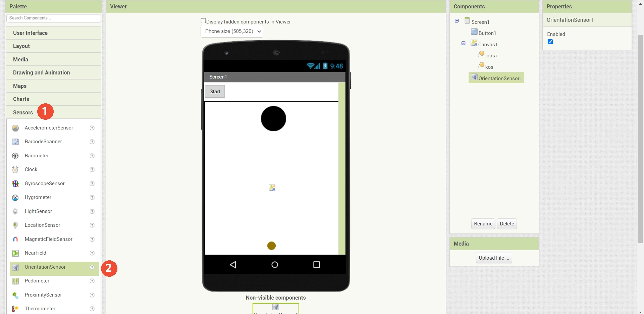This screenshot has height=314, width=644.
Task: Click the Thermometer palette icon
Action: point(15,309)
